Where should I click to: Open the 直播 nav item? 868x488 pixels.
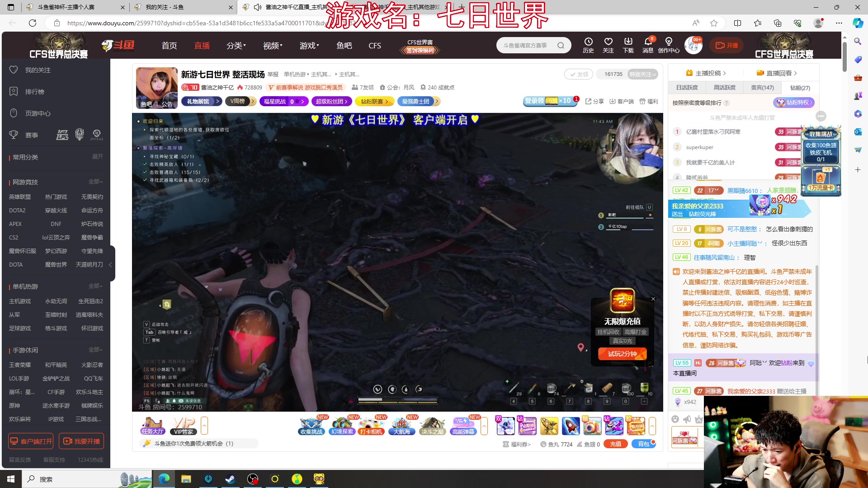point(202,46)
